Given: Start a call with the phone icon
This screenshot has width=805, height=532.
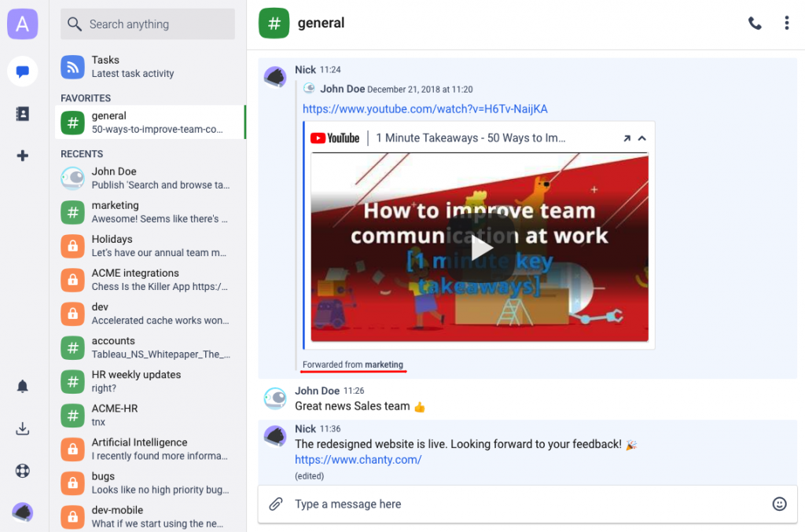Looking at the screenshot, I should point(755,24).
